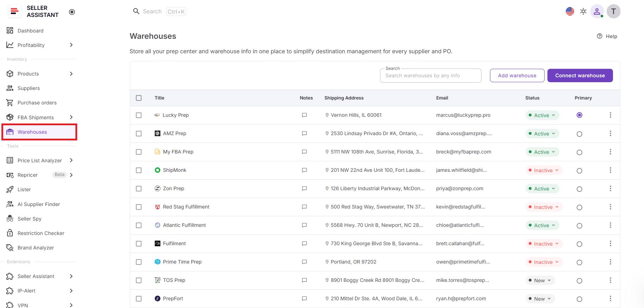The image size is (644, 308).
Task: Expand the FBA Shipments submenu chevron
Action: click(71, 117)
